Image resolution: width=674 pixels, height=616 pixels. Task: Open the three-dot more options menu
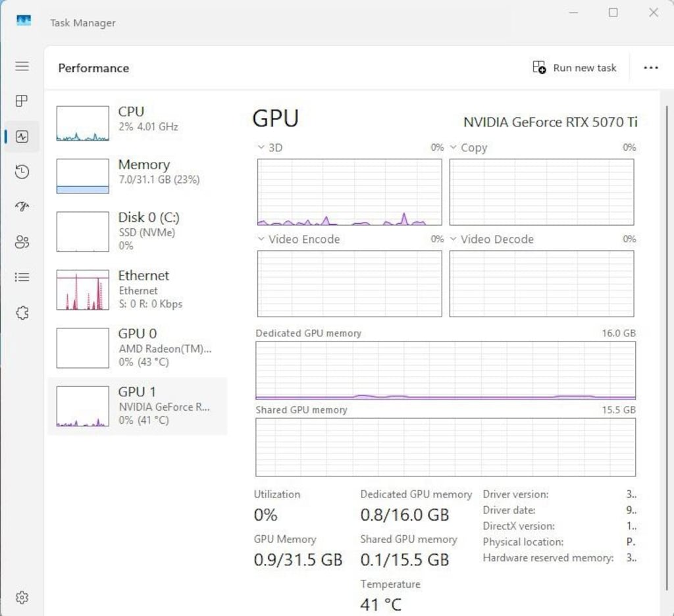[651, 68]
